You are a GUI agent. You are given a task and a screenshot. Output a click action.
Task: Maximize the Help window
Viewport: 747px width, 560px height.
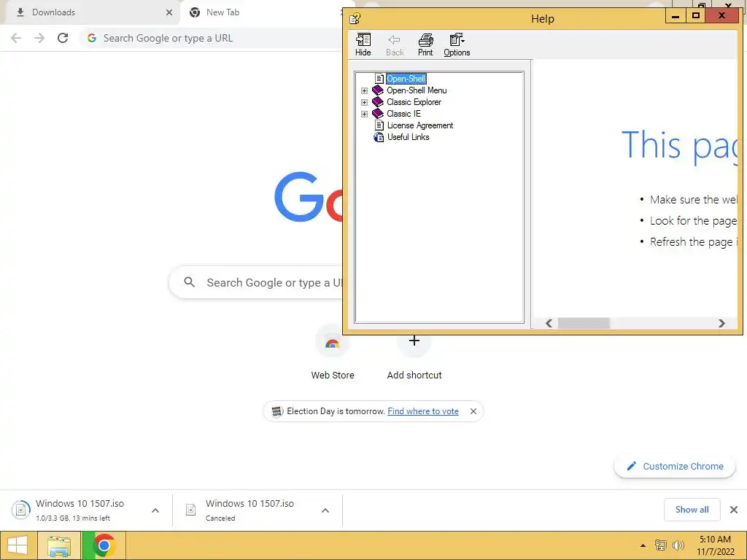[695, 16]
